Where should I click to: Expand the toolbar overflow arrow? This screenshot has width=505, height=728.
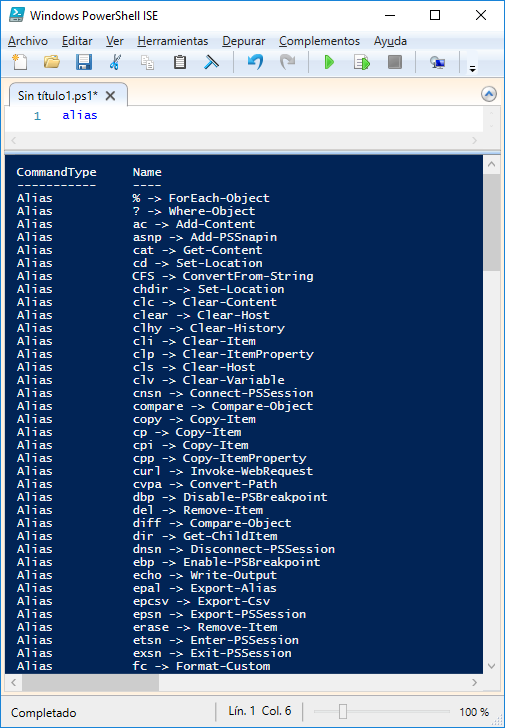coord(473,69)
